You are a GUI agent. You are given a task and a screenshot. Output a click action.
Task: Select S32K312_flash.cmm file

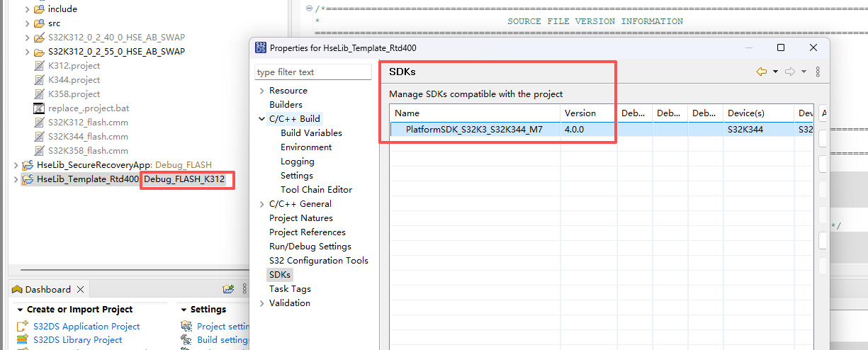(x=88, y=123)
